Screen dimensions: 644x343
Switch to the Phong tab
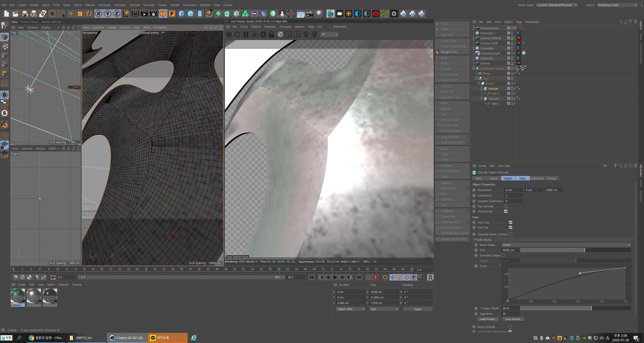coord(551,178)
